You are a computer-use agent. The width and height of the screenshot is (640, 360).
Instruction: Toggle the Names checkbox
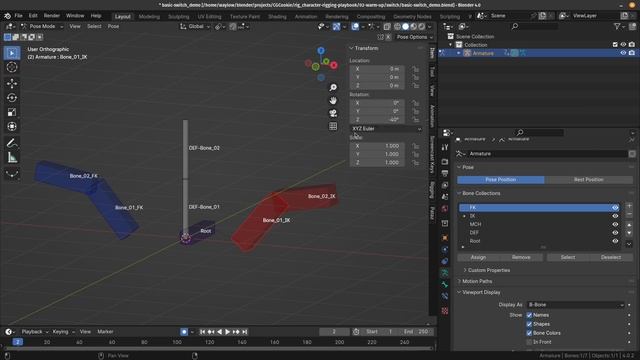(x=529, y=315)
